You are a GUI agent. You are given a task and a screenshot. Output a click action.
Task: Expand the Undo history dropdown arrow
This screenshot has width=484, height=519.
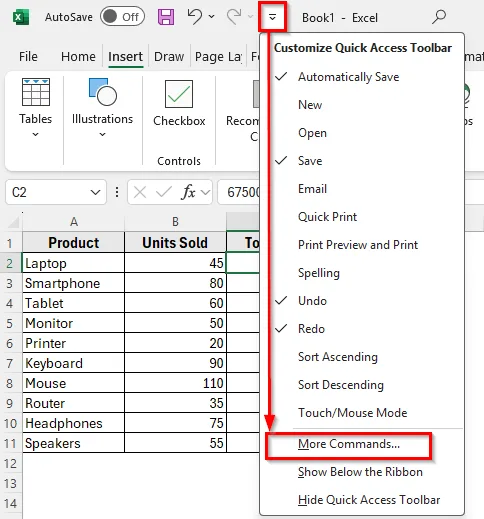[212, 16]
